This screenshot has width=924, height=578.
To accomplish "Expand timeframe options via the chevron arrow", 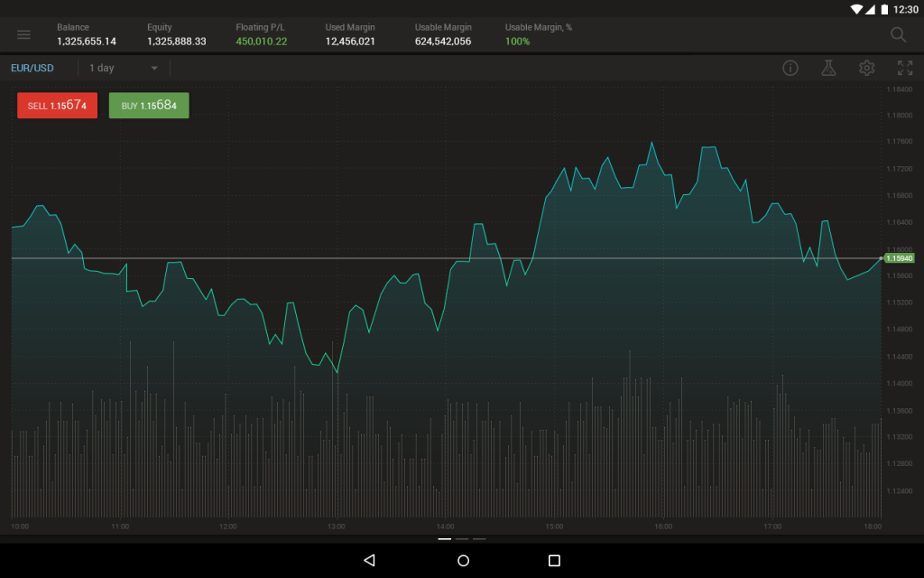I will click(x=153, y=68).
